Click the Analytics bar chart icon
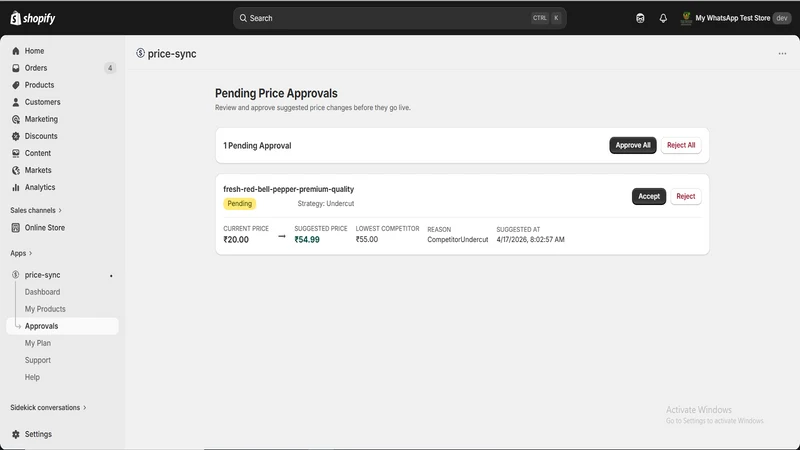Viewport: 800px width, 450px height. pos(16,187)
